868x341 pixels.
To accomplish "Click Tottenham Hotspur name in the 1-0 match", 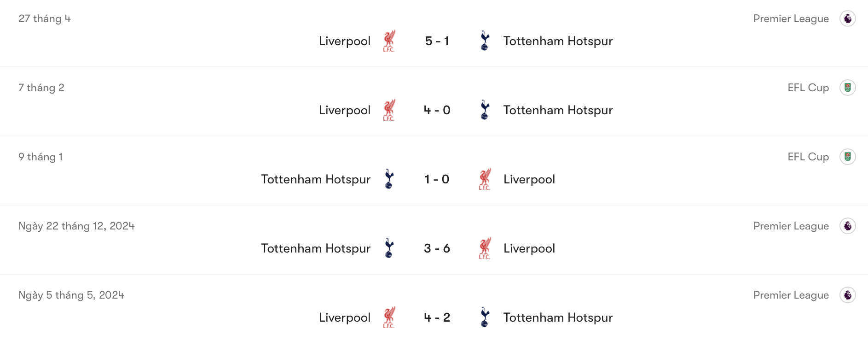I will tap(316, 179).
